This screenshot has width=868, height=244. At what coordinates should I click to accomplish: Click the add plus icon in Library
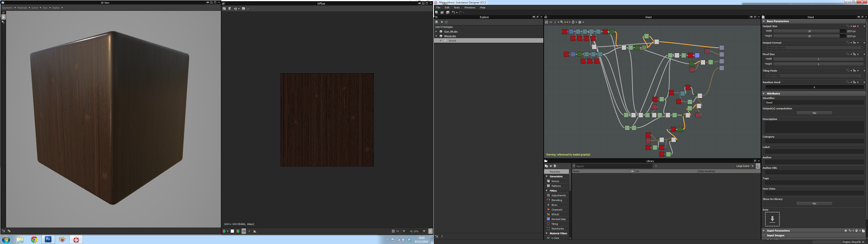point(551,166)
